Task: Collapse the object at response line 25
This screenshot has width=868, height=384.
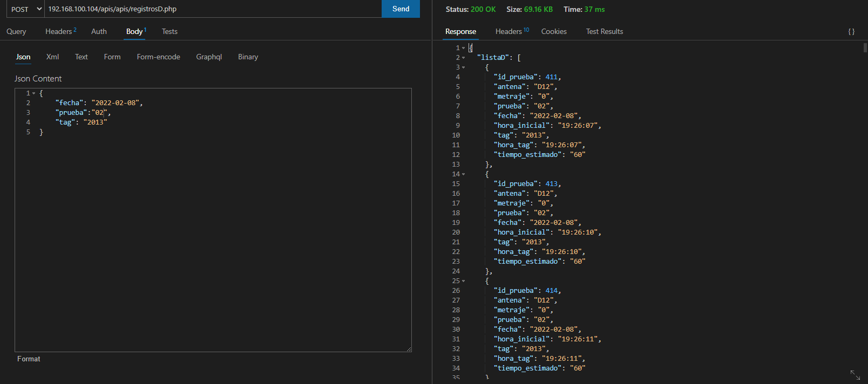Action: tap(463, 281)
